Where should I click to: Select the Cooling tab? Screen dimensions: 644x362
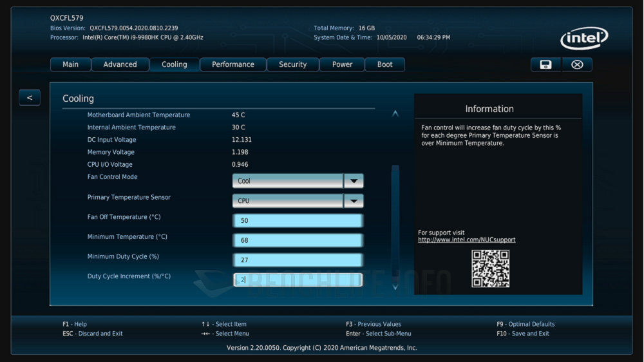(174, 64)
